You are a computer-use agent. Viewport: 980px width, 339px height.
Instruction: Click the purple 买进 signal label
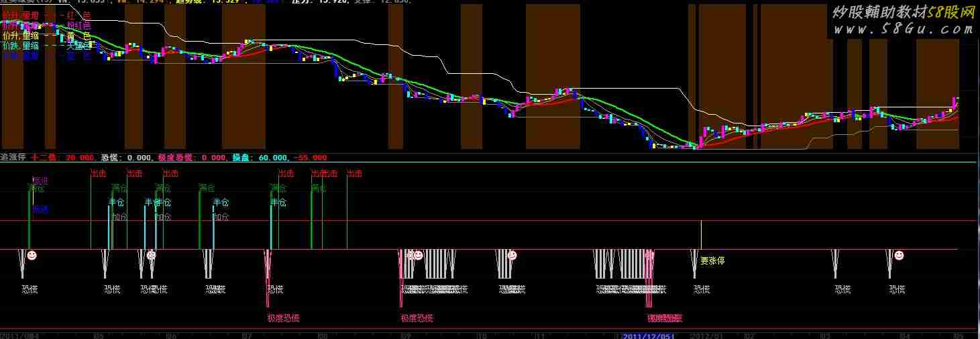click(41, 181)
